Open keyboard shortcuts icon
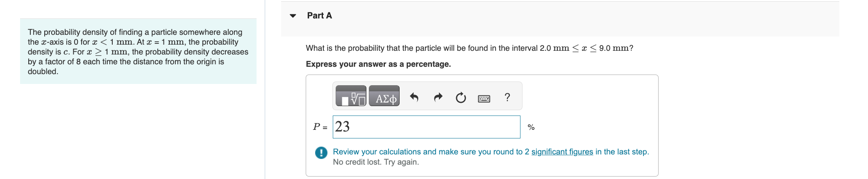 pyautogui.click(x=484, y=98)
